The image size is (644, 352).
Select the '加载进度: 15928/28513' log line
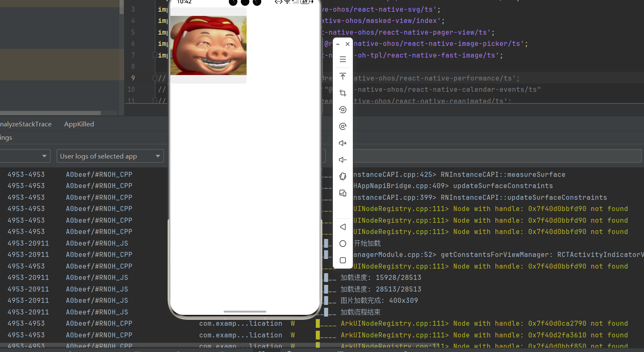click(x=381, y=277)
